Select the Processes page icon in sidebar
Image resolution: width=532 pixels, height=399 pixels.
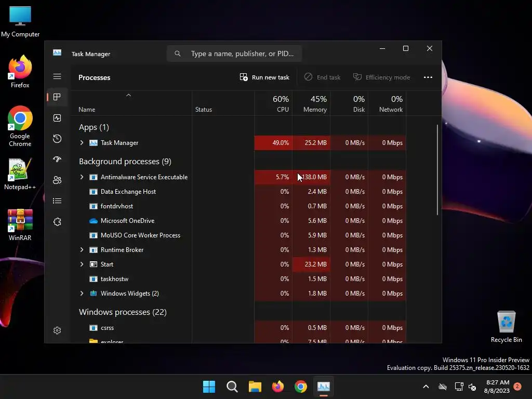(57, 97)
